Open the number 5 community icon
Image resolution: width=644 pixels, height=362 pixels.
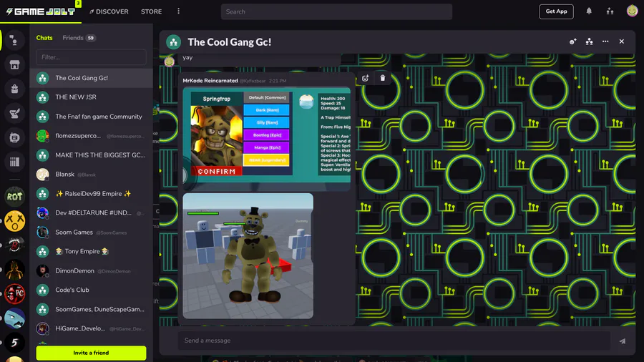[14, 343]
